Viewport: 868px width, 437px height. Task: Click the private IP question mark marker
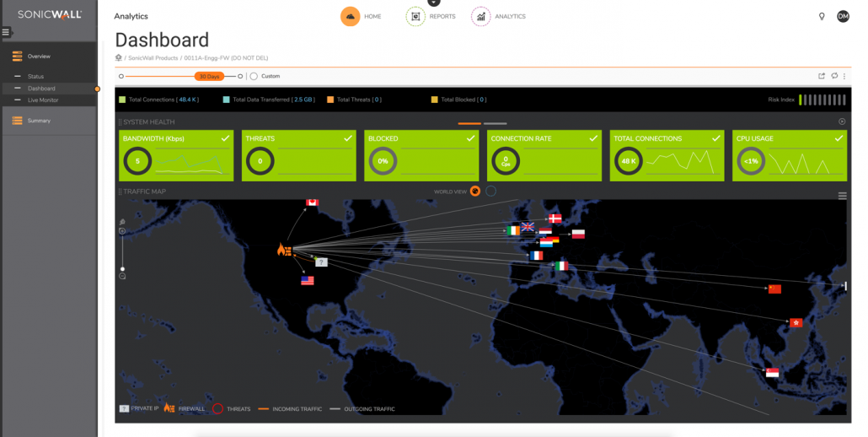[322, 262]
